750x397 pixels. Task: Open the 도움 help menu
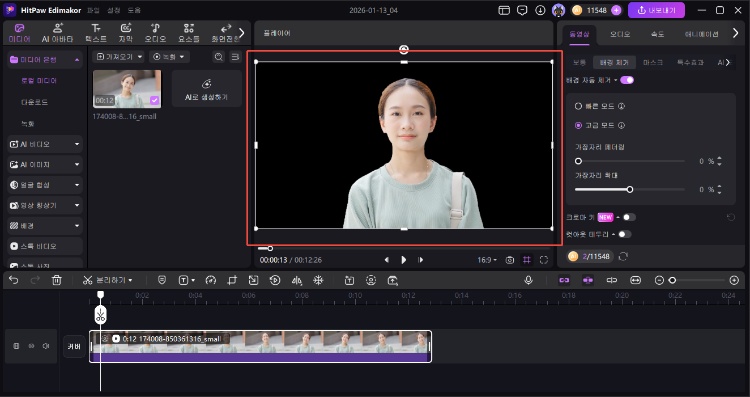tap(134, 11)
